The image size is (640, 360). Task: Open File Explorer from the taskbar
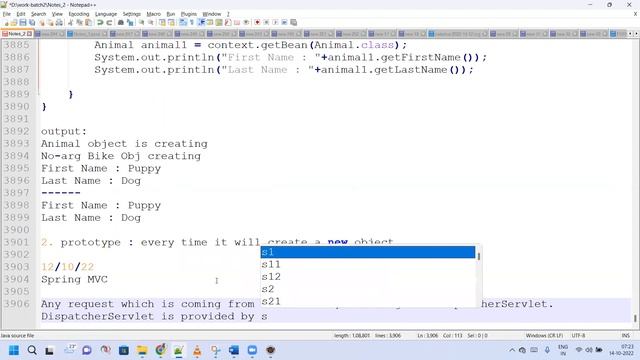142,350
